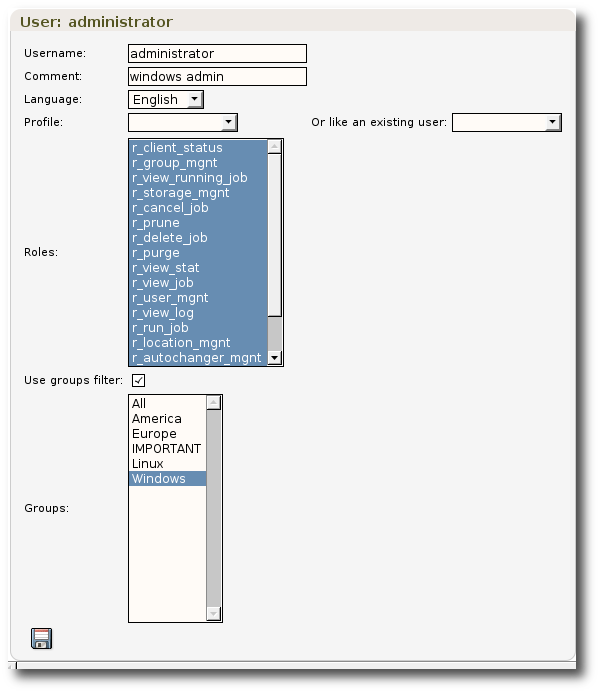
Task: Select r_purge role
Action: coord(198,253)
